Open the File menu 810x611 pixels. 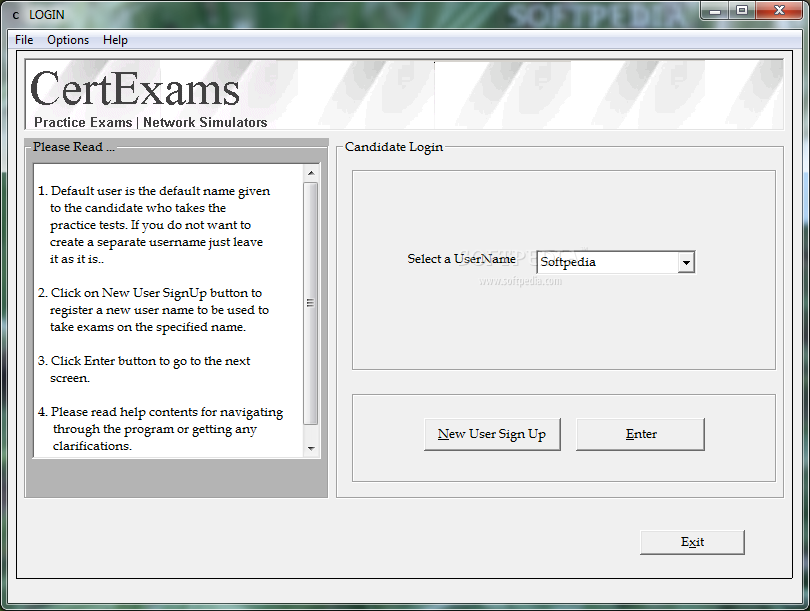pos(24,40)
